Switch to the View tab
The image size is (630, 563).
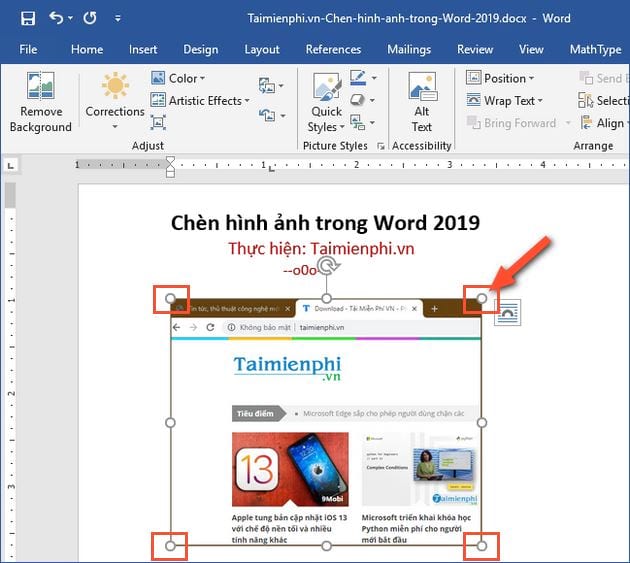tap(531, 49)
